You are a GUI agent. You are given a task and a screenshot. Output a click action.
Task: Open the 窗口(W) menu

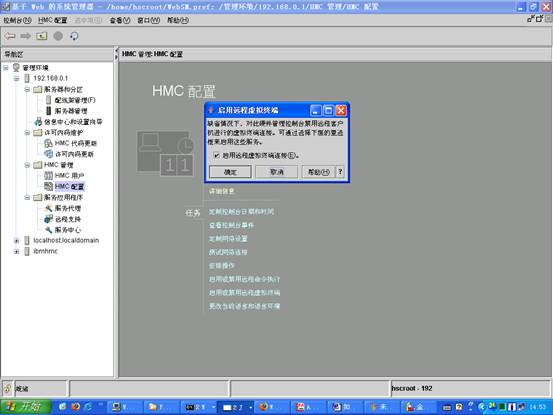click(x=148, y=20)
